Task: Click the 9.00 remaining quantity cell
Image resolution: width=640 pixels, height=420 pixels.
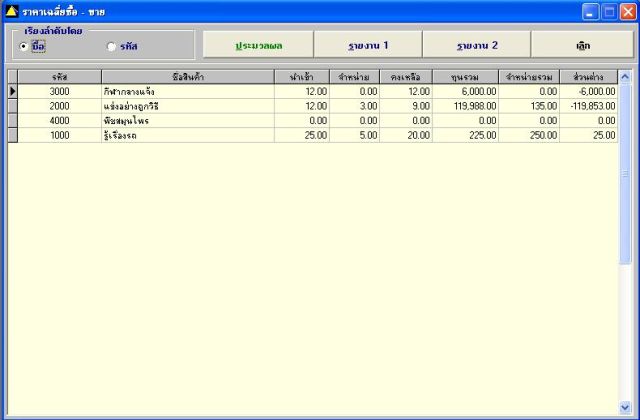Action: tap(406, 106)
